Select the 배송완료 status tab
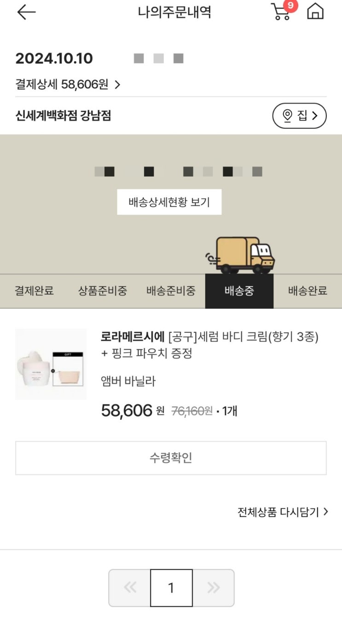 pyautogui.click(x=307, y=291)
